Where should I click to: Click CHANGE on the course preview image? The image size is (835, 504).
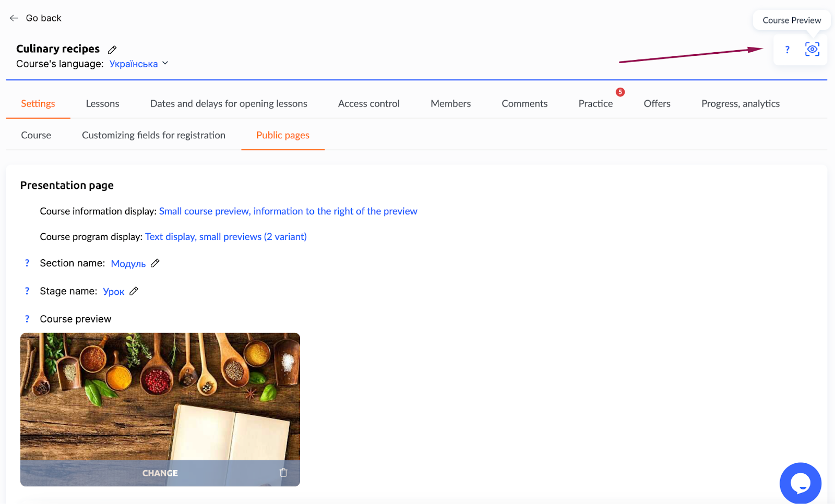point(160,473)
